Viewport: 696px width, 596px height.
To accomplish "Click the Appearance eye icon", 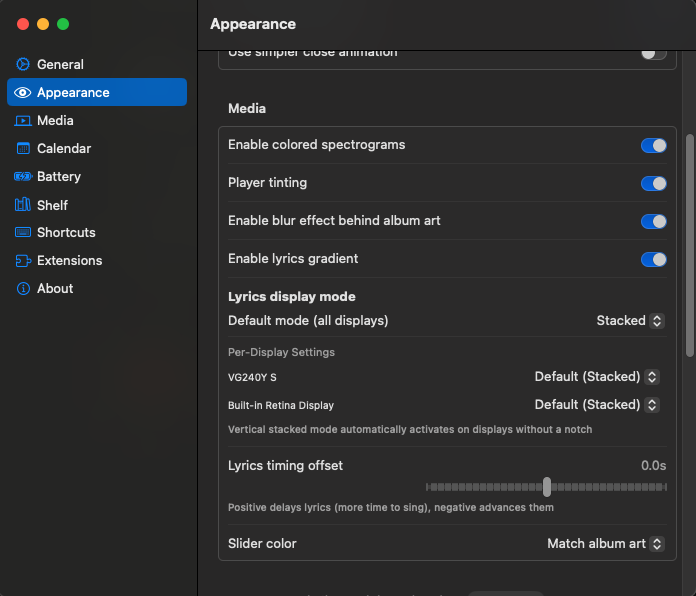I will pos(23,92).
